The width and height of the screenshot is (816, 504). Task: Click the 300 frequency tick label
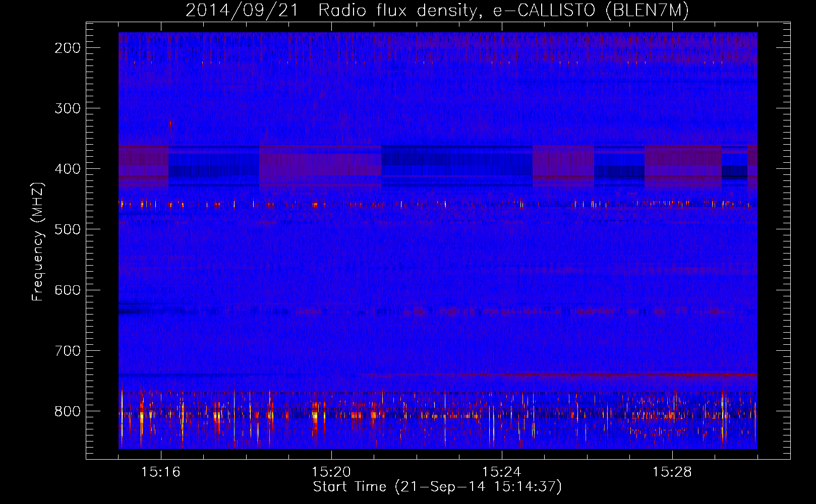click(67, 108)
